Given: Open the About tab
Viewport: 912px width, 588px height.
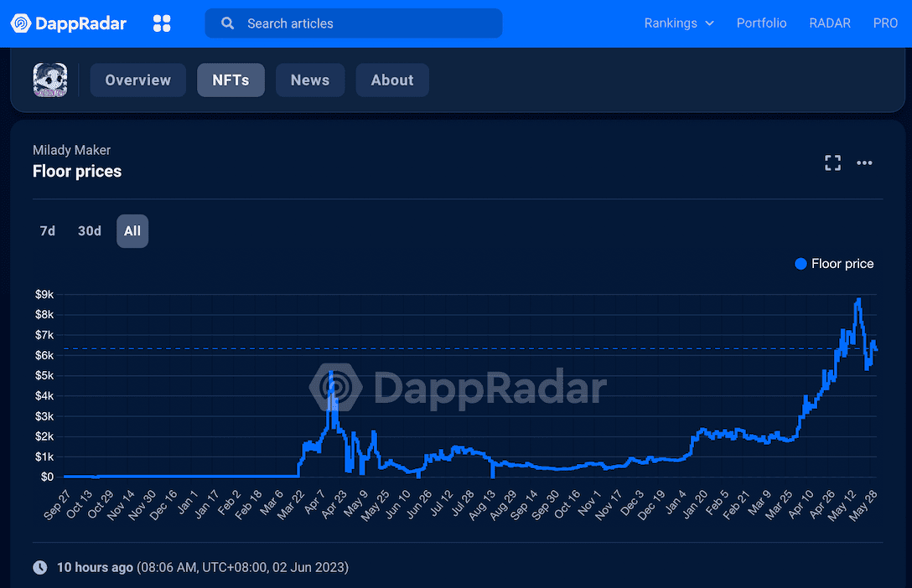Looking at the screenshot, I should (392, 80).
